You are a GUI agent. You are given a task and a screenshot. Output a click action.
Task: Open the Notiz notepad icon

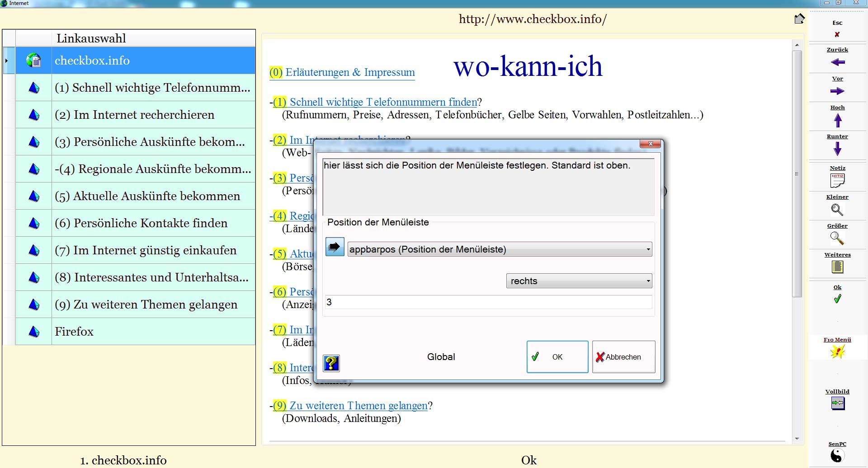pos(837,180)
